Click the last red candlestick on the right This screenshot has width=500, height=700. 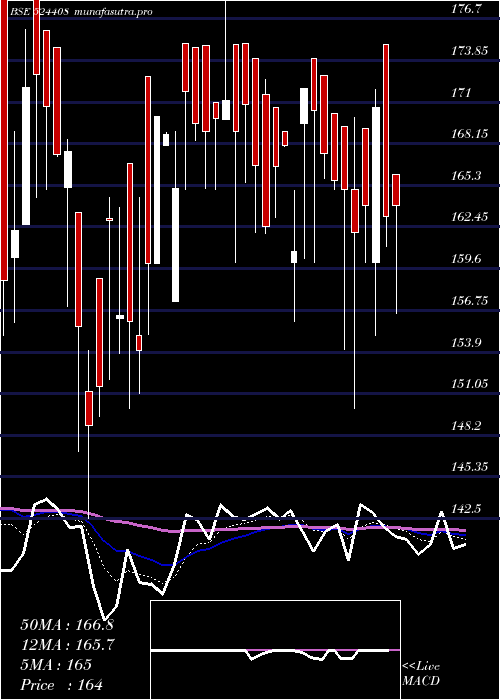point(396,190)
